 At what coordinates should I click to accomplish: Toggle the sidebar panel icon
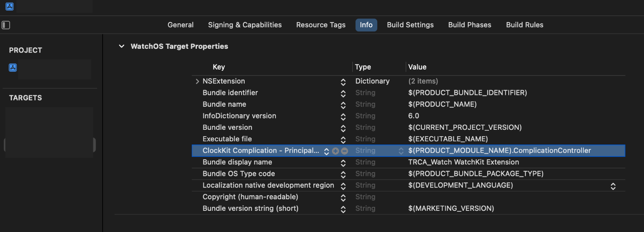[6, 25]
